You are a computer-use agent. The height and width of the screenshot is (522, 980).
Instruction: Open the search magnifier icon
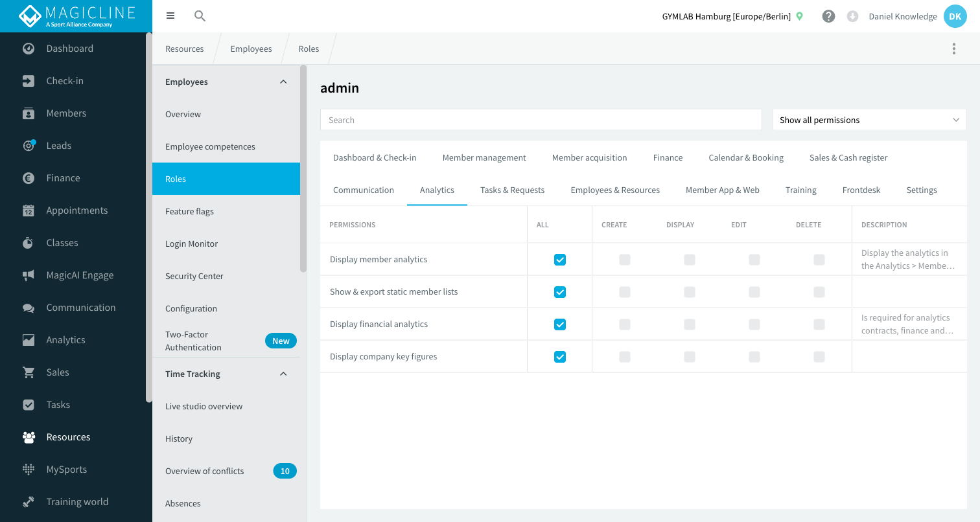coord(200,16)
